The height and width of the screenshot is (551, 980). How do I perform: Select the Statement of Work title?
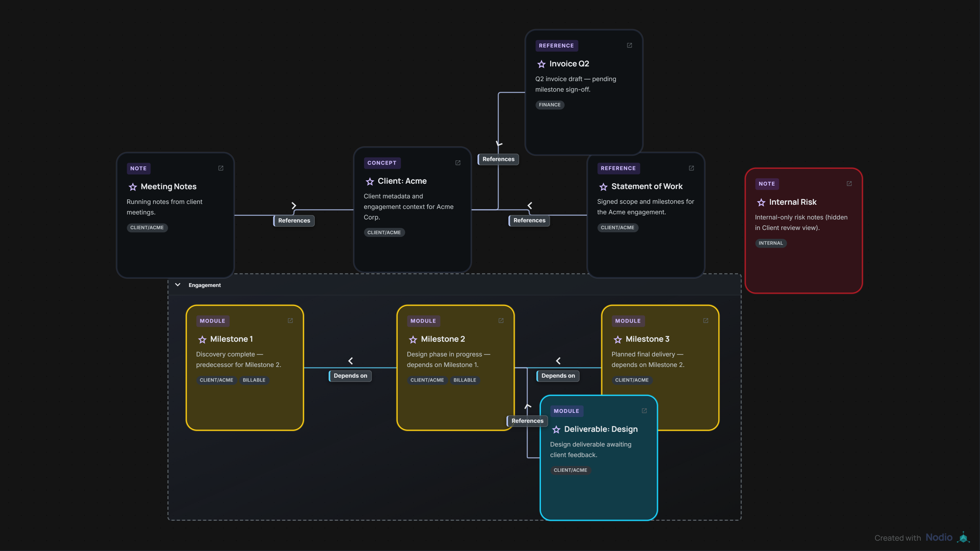tap(647, 187)
